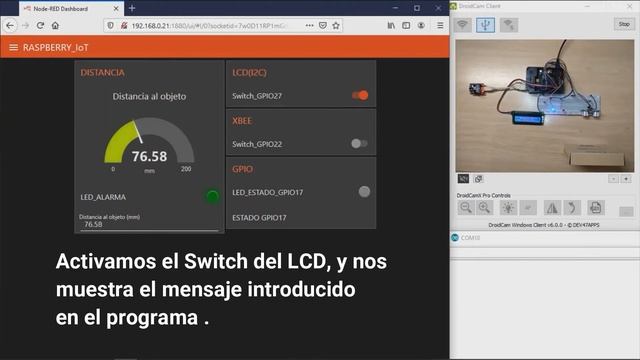Turn on the Switch_GPIO22 XBEE toggle
The height and width of the screenshot is (360, 640).
(359, 143)
